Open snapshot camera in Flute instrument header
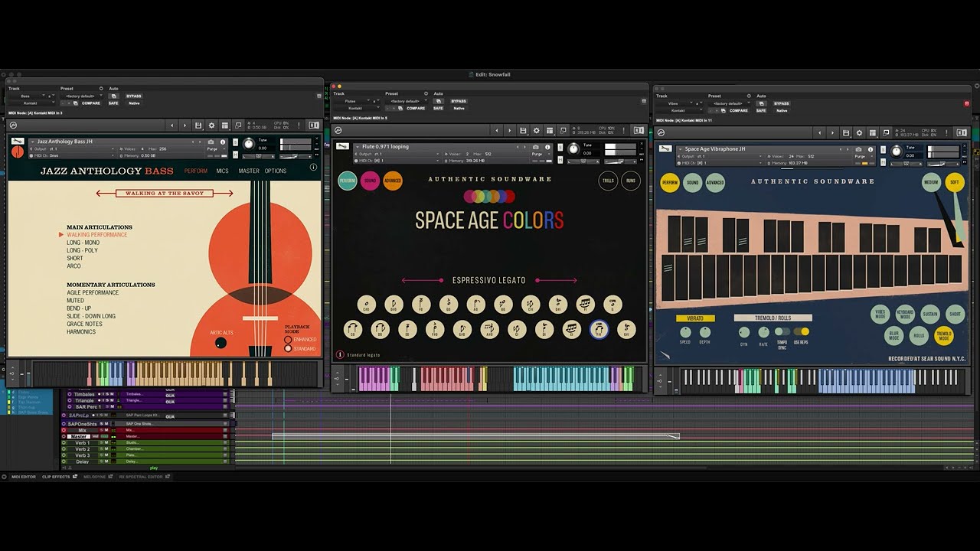Viewport: 980px width, 551px height. (536, 147)
